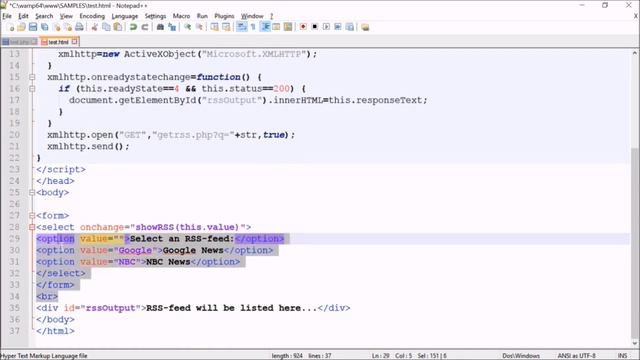Open the Run menu

pos(202,16)
